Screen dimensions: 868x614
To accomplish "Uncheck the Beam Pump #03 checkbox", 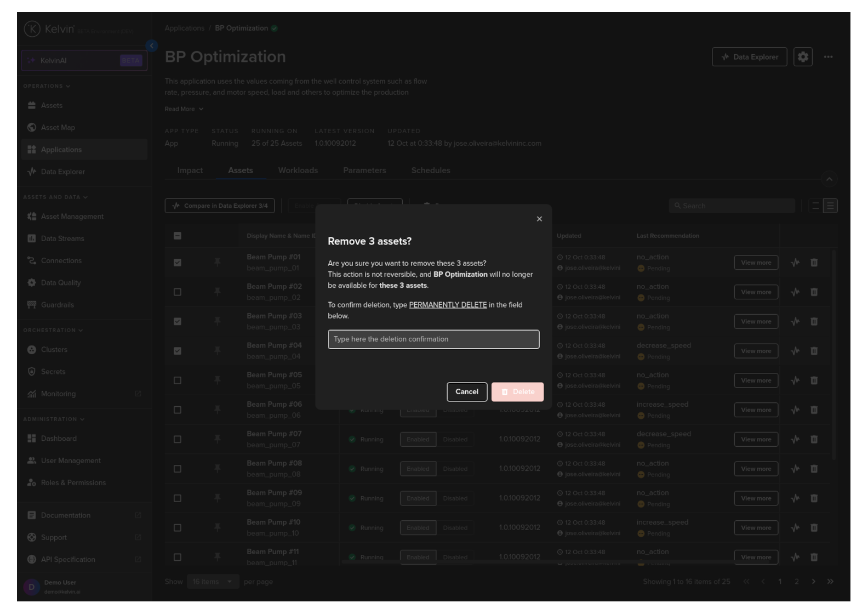I will 178,322.
